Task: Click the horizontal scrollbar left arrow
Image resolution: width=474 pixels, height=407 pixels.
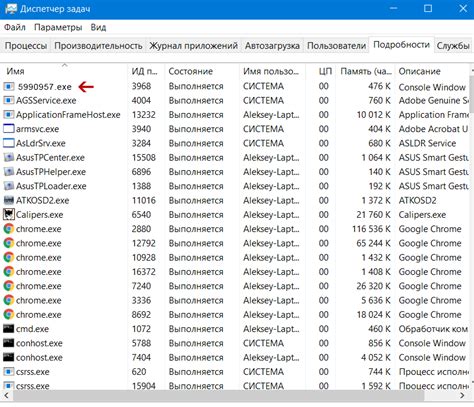Action: pyautogui.click(x=6, y=395)
